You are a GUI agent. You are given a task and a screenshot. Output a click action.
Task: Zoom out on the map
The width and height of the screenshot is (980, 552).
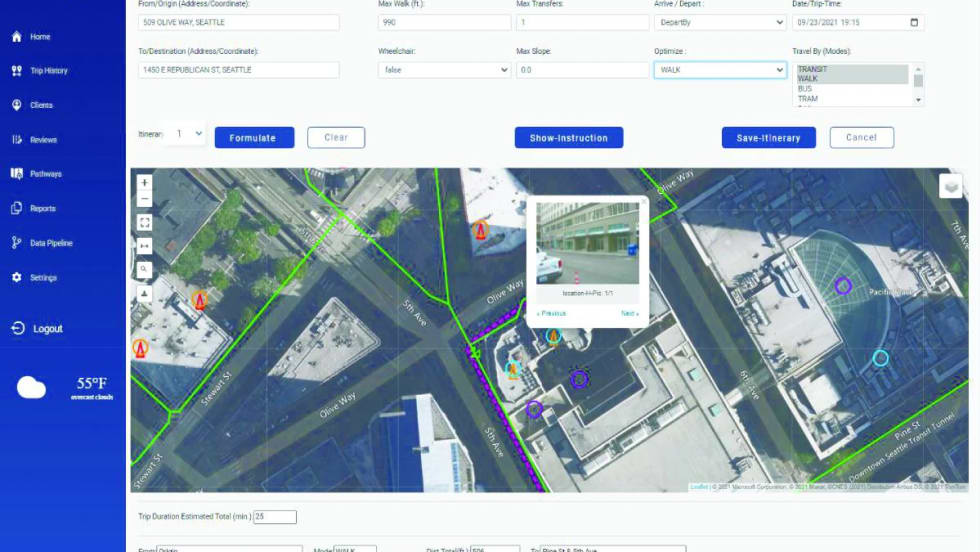pos(145,200)
